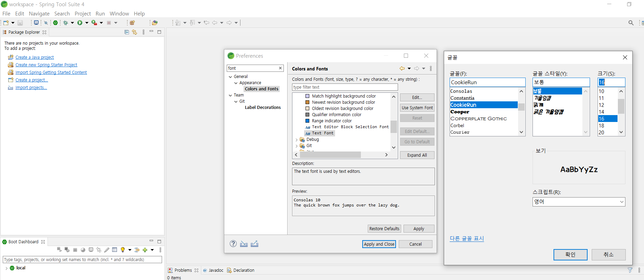
Task: Click the Edit... button in Preferences
Action: 417,97
